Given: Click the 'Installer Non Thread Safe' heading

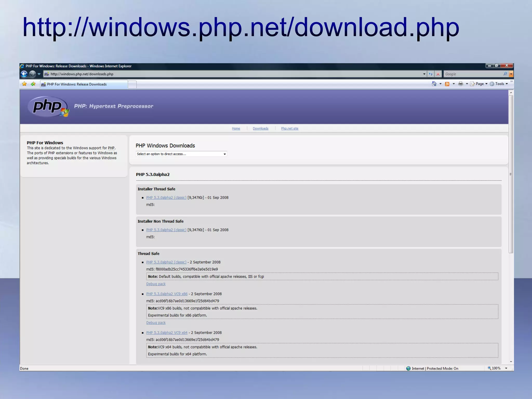Looking at the screenshot, I should coord(161,221).
